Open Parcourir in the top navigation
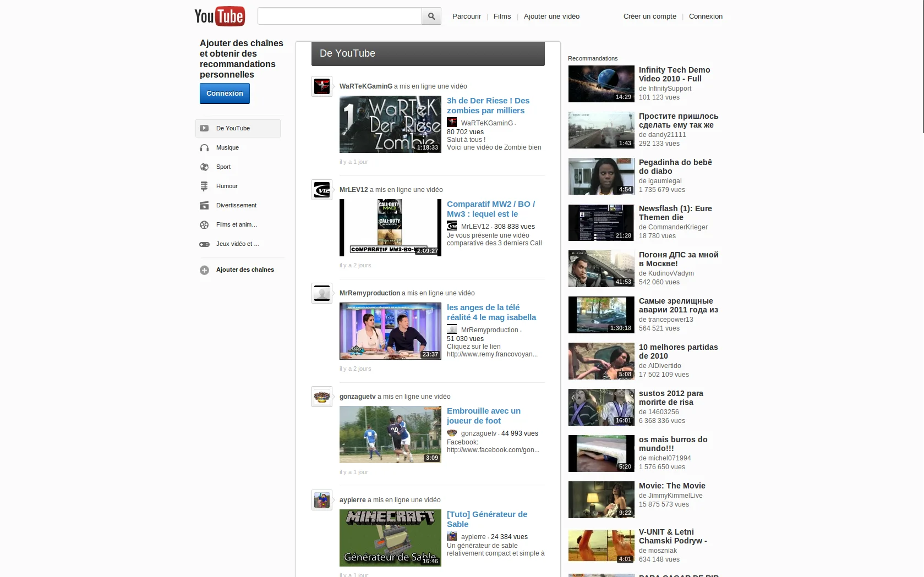This screenshot has height=577, width=924. [467, 17]
